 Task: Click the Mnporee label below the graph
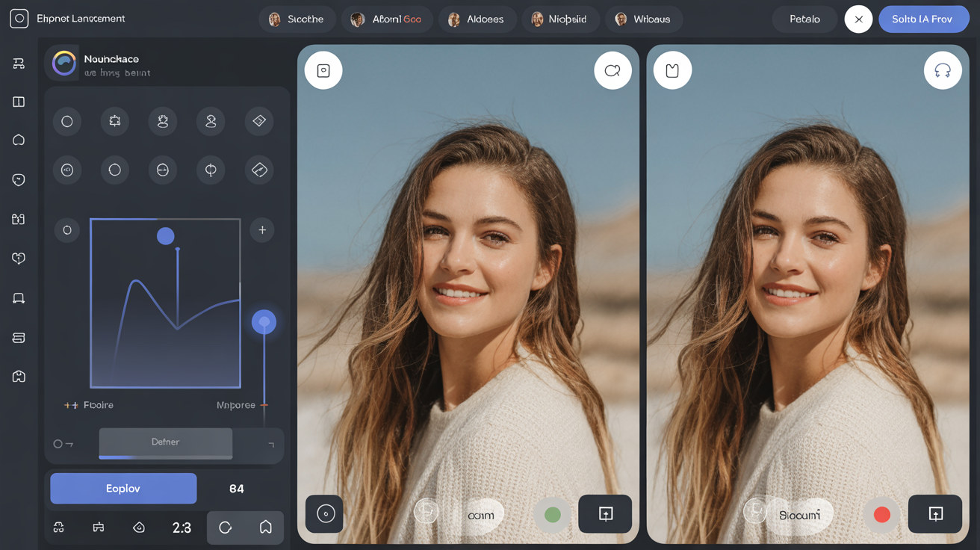(x=236, y=405)
